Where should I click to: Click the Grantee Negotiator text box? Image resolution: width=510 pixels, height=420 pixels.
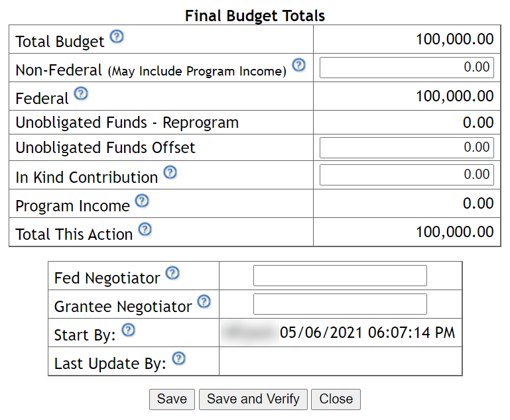click(340, 304)
